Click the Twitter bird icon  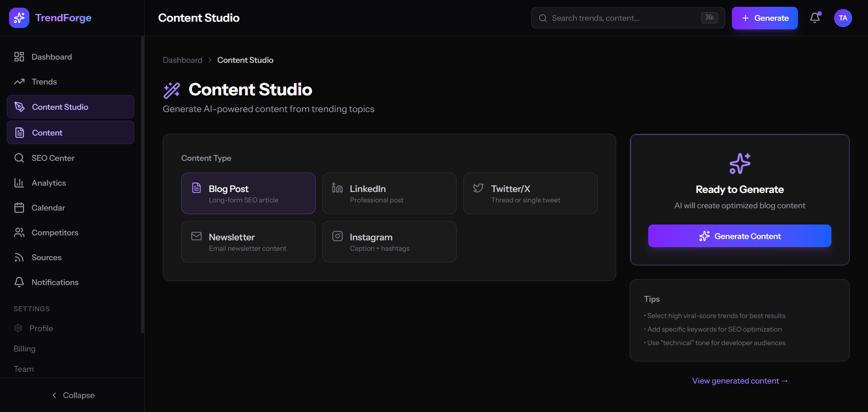[x=478, y=188]
